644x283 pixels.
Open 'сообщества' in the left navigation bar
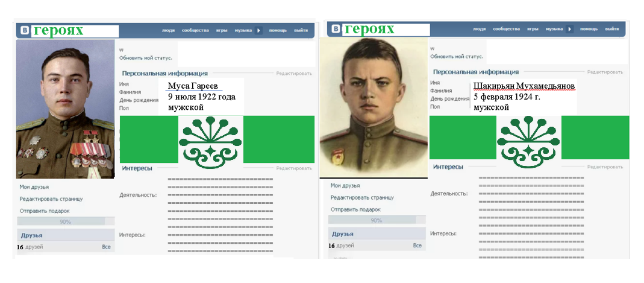click(195, 30)
